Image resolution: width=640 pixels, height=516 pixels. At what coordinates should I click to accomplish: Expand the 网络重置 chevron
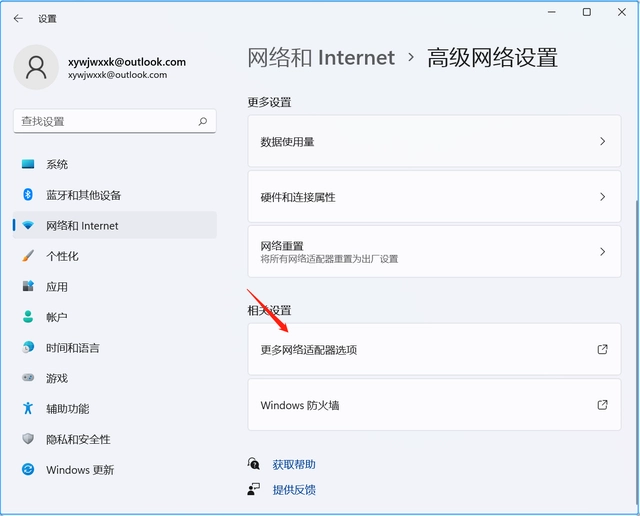[x=602, y=251]
